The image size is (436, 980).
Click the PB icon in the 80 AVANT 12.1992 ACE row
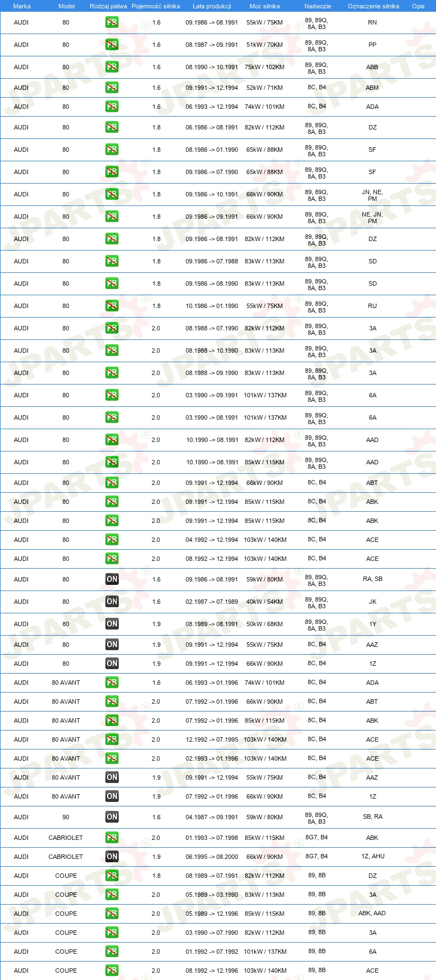(112, 739)
